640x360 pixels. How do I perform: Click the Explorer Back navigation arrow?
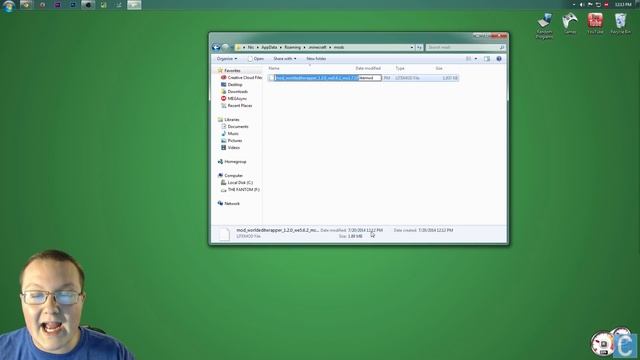point(216,47)
